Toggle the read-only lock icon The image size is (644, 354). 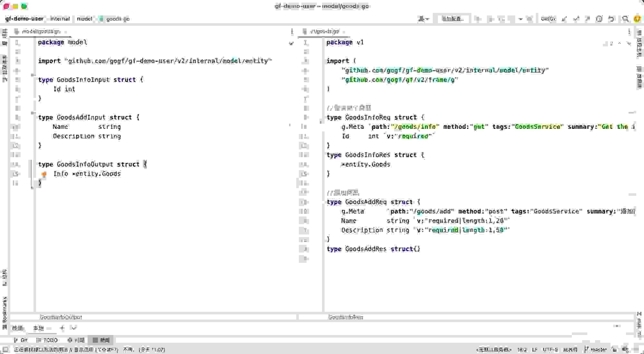tap(615, 349)
